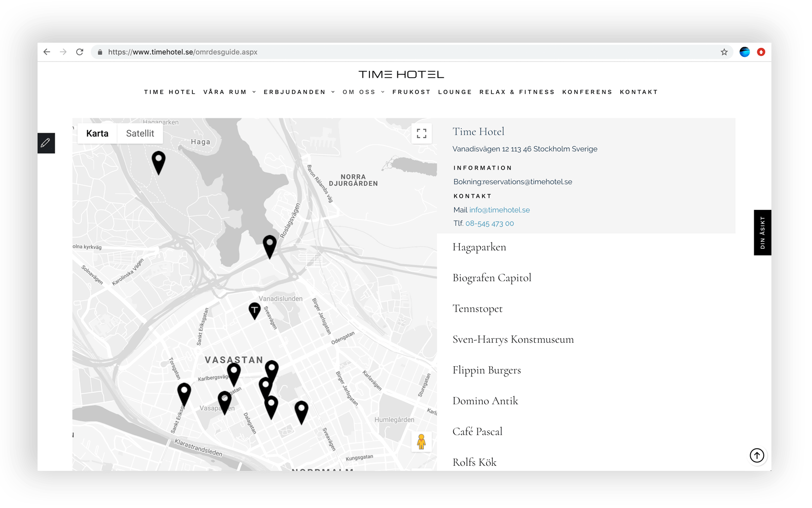Go forward using the browser forward arrow
812x508 pixels.
pyautogui.click(x=63, y=52)
